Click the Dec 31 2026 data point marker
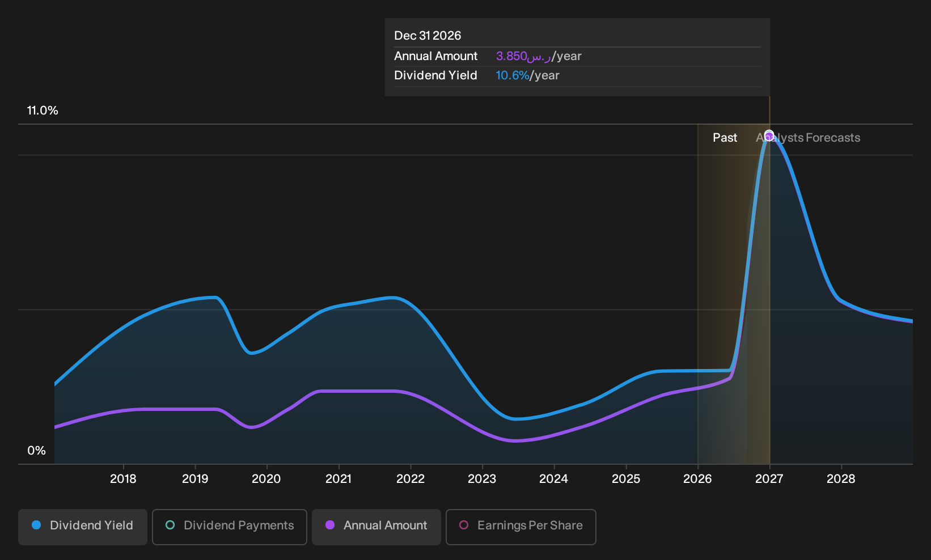 [x=769, y=135]
